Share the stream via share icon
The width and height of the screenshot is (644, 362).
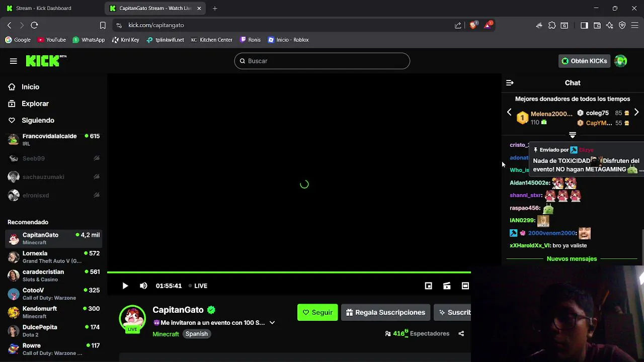pos(461,333)
